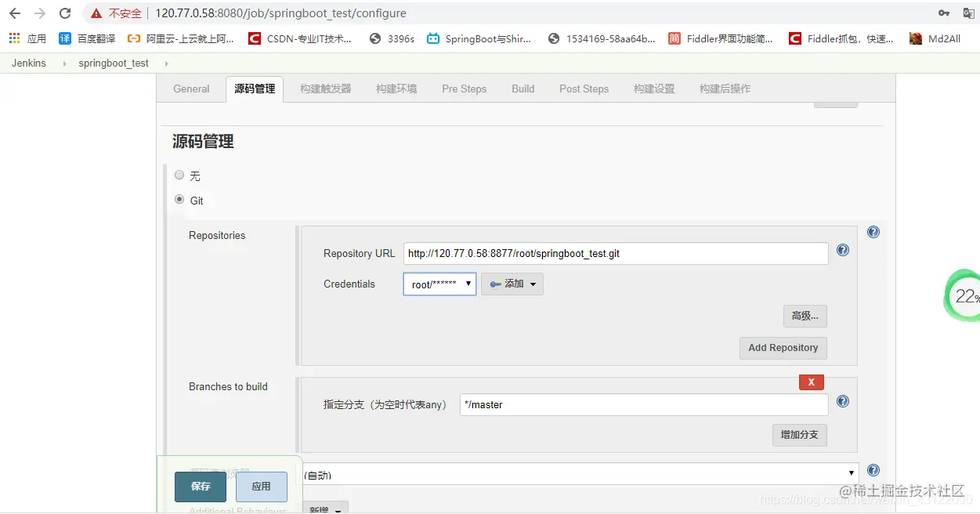
Task: Click the 高级... advanced button
Action: (805, 316)
